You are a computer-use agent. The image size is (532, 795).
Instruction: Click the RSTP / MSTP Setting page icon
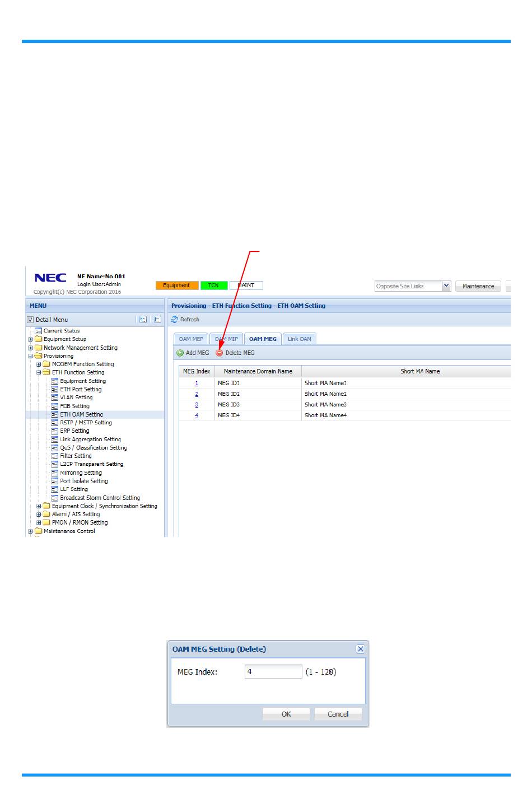55,423
